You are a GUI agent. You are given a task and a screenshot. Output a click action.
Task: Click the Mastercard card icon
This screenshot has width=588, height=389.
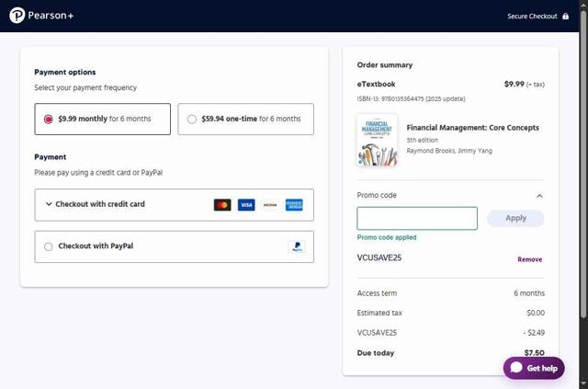(222, 205)
